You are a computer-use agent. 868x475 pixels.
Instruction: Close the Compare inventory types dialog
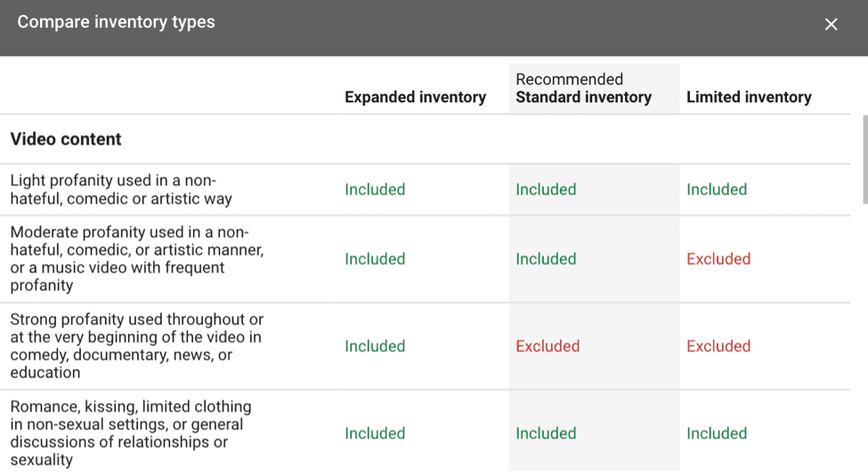831,24
